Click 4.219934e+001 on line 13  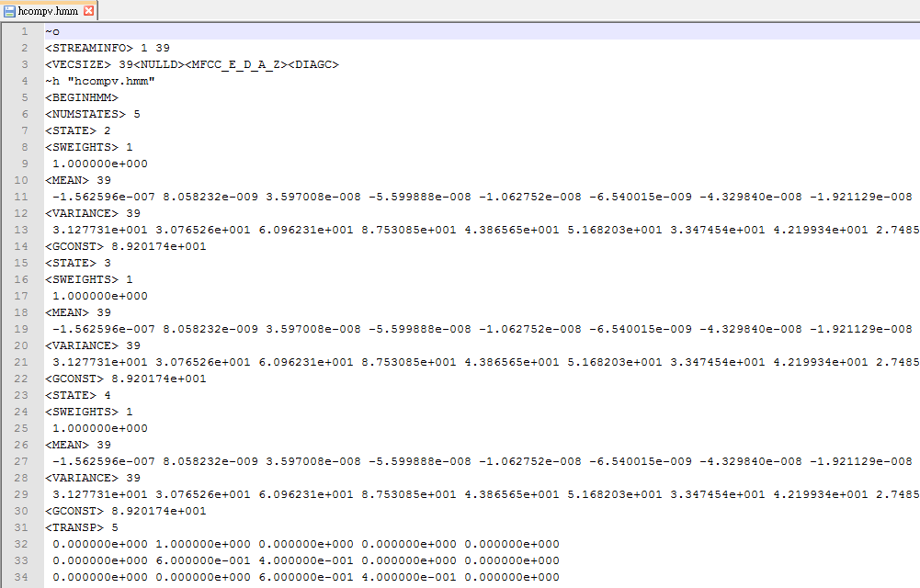pos(821,230)
